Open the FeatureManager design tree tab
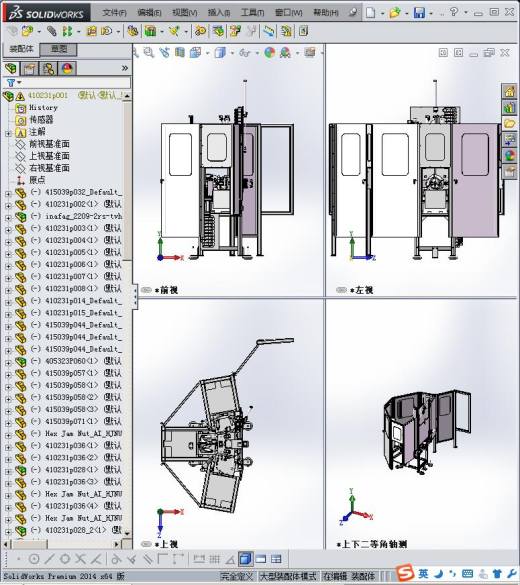Image resolution: width=520 pixels, height=585 pixels. point(11,68)
